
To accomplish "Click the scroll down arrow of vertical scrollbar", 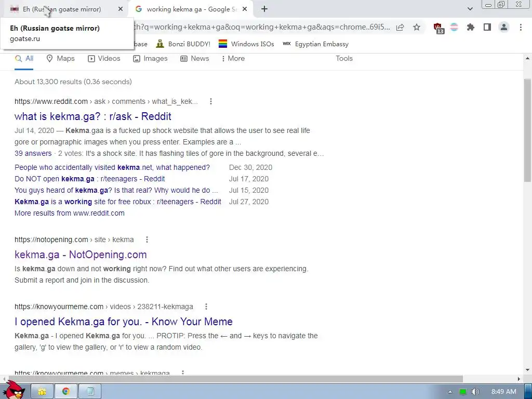I will coord(527,370).
